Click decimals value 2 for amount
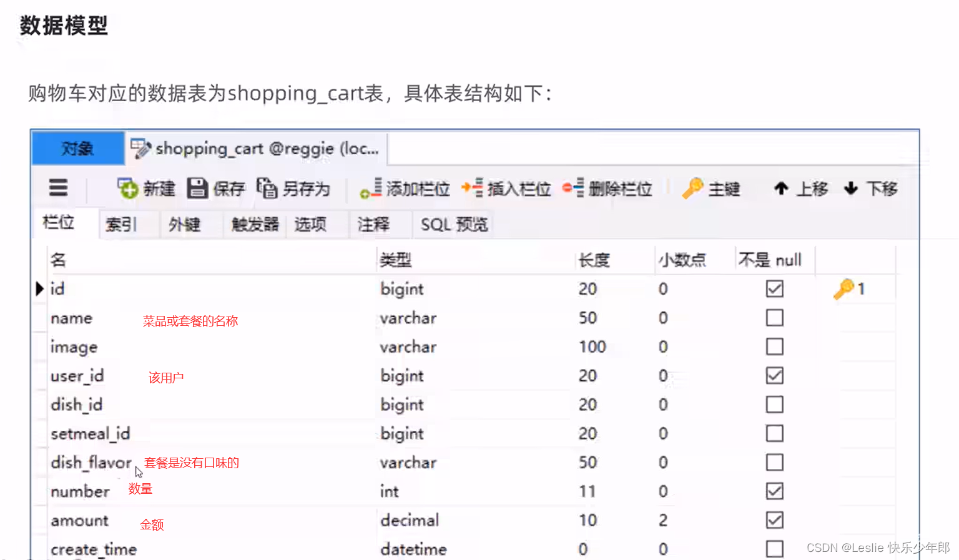Screen dimensions: 959x560 click(x=663, y=520)
